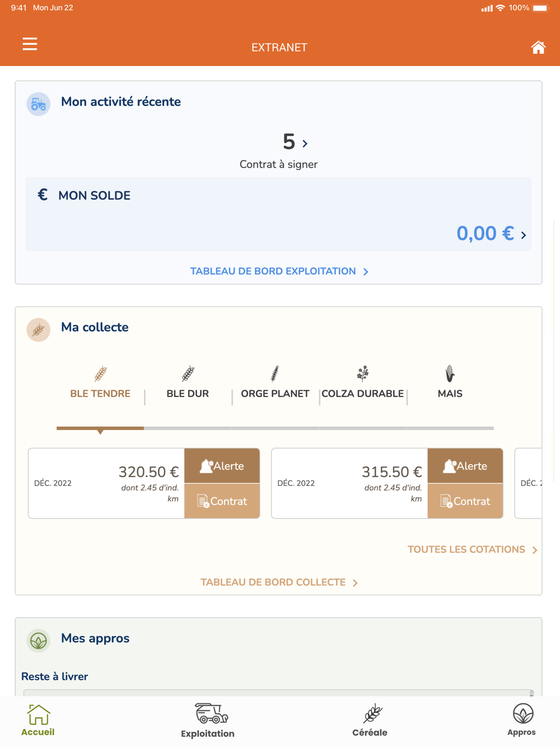
Task: Select the BLE DUR tab
Action: 188,382
